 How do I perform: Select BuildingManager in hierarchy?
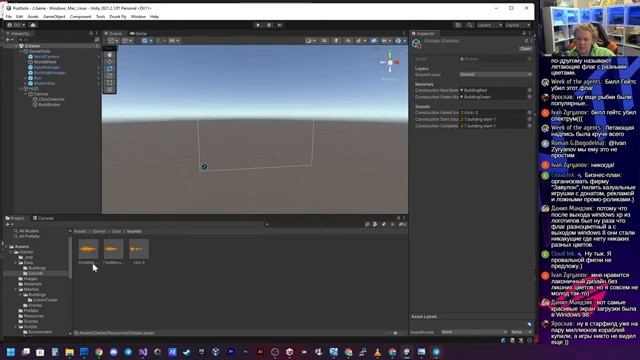(49, 73)
